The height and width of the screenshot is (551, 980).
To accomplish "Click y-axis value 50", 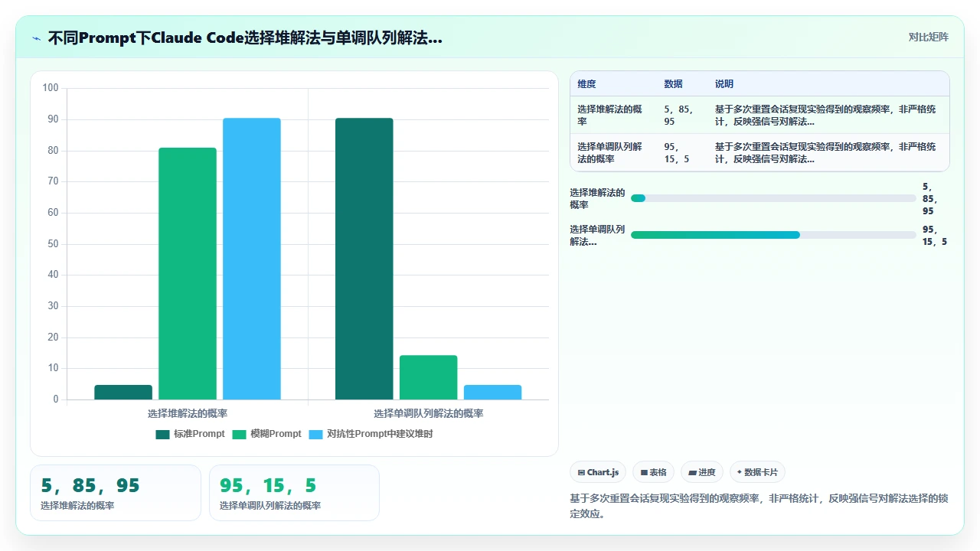I will (x=53, y=244).
